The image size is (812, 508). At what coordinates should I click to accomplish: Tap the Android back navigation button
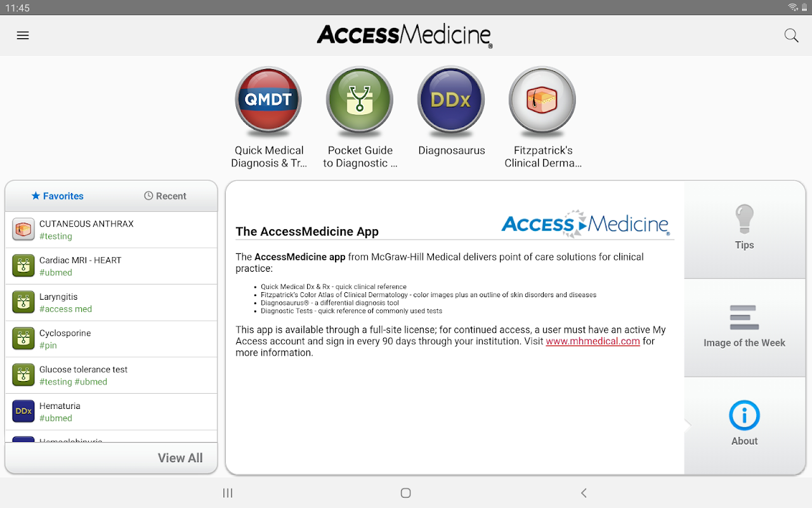coord(584,493)
